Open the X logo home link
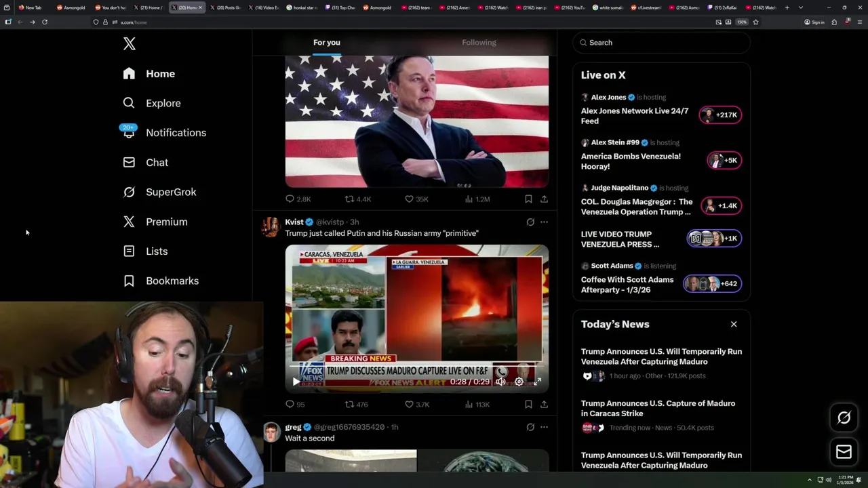 (130, 44)
